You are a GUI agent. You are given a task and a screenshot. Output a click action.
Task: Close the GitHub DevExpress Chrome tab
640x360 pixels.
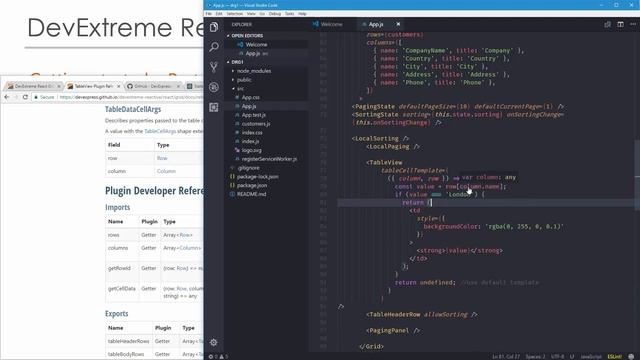[178, 87]
